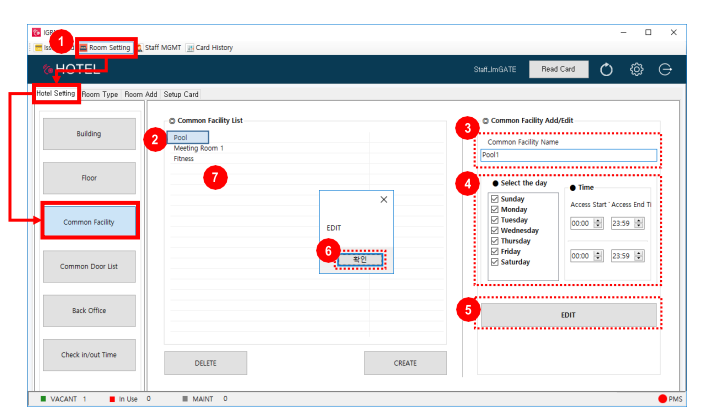Click the large EDIT button
This screenshot has width=704, height=416.
(x=568, y=315)
